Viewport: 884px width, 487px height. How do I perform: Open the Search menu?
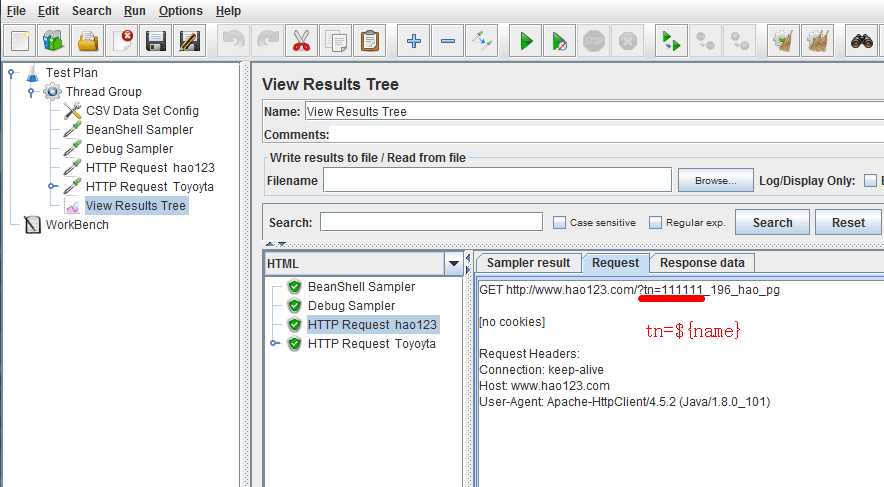pyautogui.click(x=92, y=11)
